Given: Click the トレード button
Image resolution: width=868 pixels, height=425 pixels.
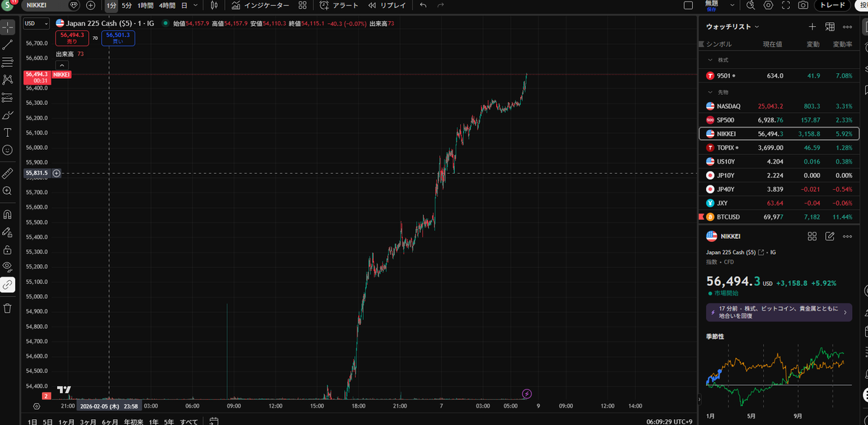Looking at the screenshot, I should point(833,5).
